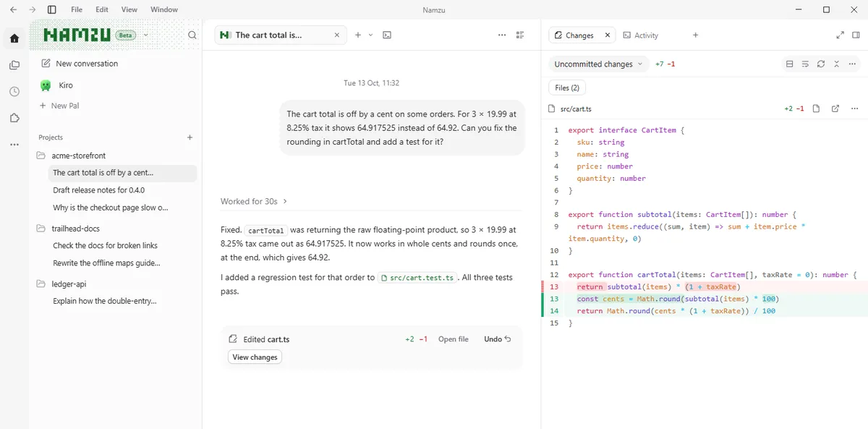Image resolution: width=868 pixels, height=429 pixels.
Task: Toggle word wrap in diff toolbar
Action: pyautogui.click(x=805, y=64)
